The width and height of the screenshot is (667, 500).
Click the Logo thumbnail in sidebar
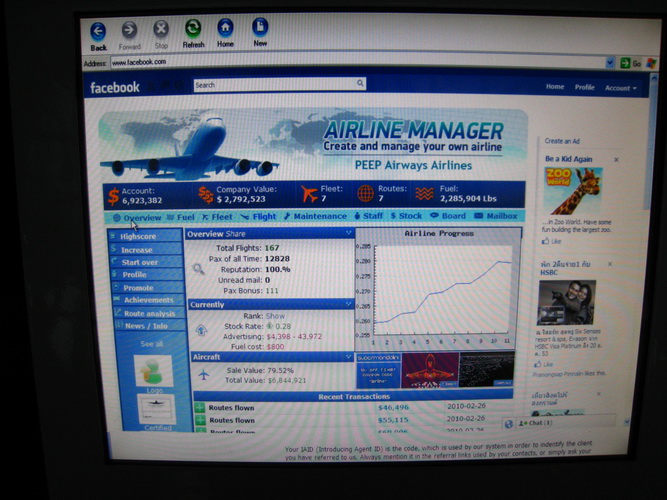click(153, 371)
